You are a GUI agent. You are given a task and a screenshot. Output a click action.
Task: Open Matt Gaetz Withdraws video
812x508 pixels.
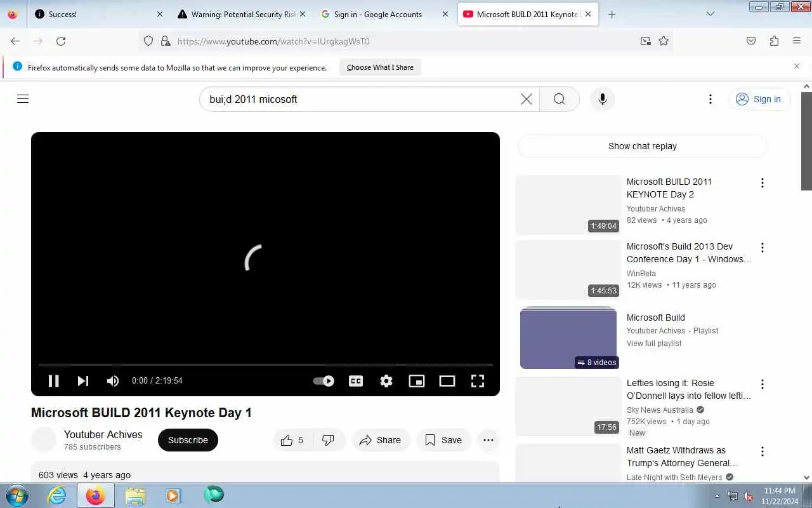coord(682,457)
